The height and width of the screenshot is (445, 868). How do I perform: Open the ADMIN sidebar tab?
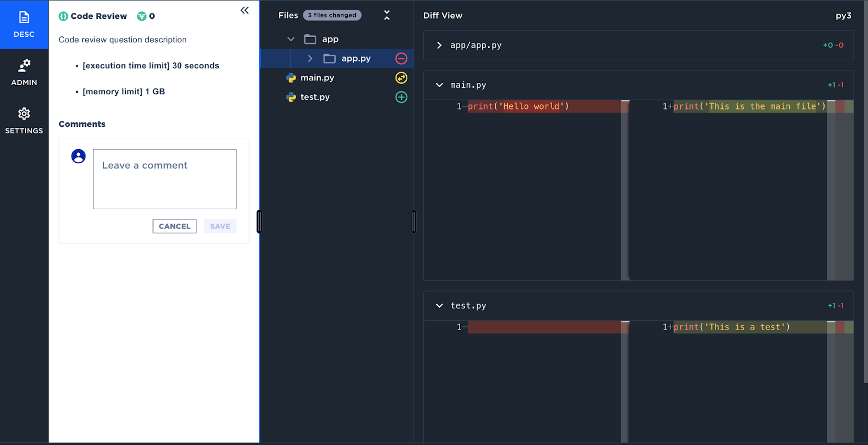tap(24, 73)
